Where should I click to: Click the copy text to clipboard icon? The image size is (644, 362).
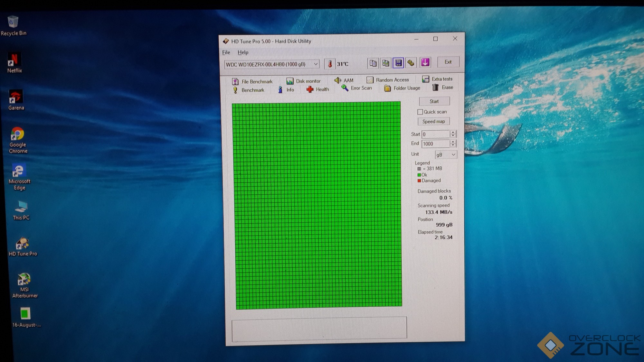pos(373,63)
